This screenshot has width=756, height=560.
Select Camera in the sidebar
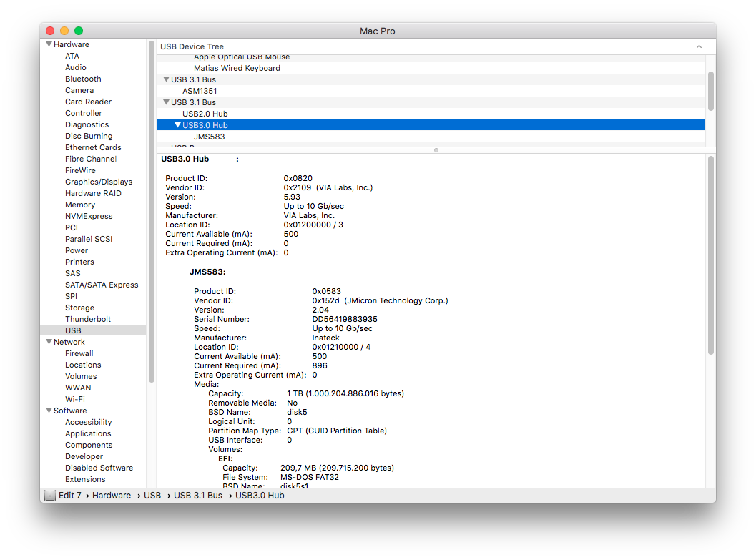79,91
